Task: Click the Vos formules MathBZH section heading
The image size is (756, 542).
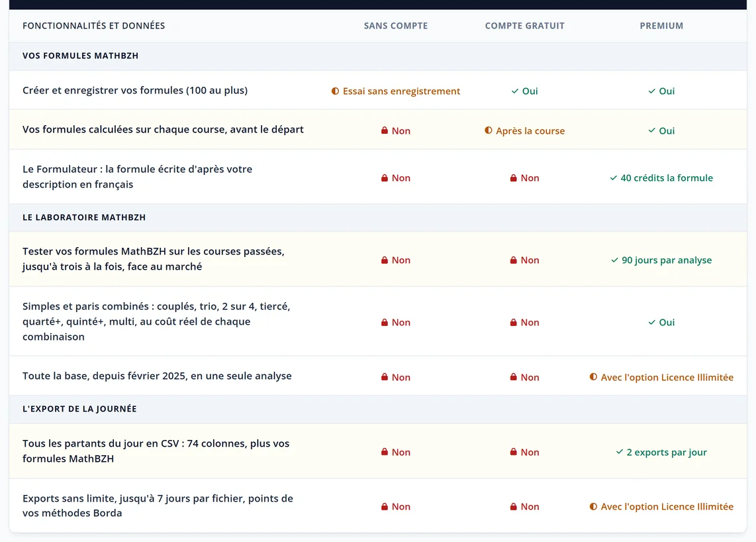Action: coord(81,56)
